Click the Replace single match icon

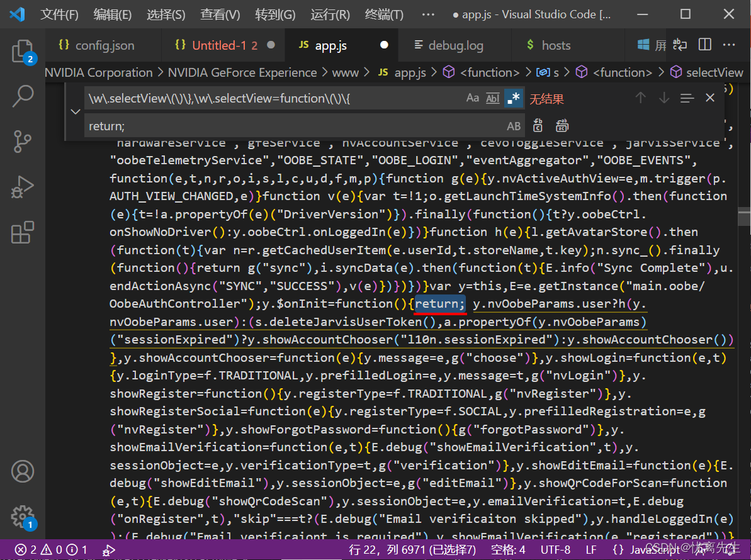(x=538, y=126)
